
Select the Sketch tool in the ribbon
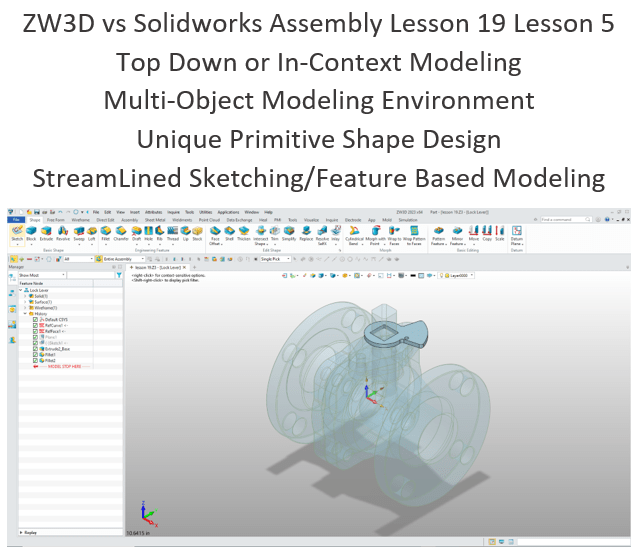(x=17, y=233)
